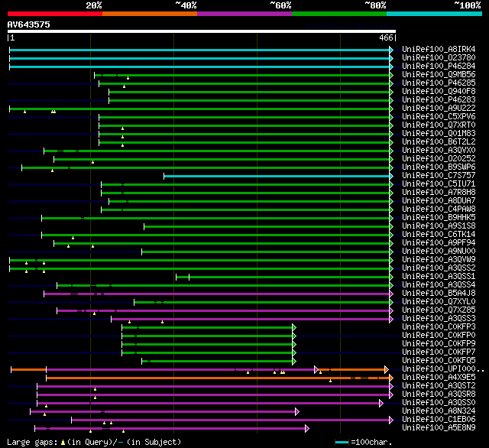Select the UniRef100_A3QSR8 entry
The image size is (489, 448).
click(439, 394)
